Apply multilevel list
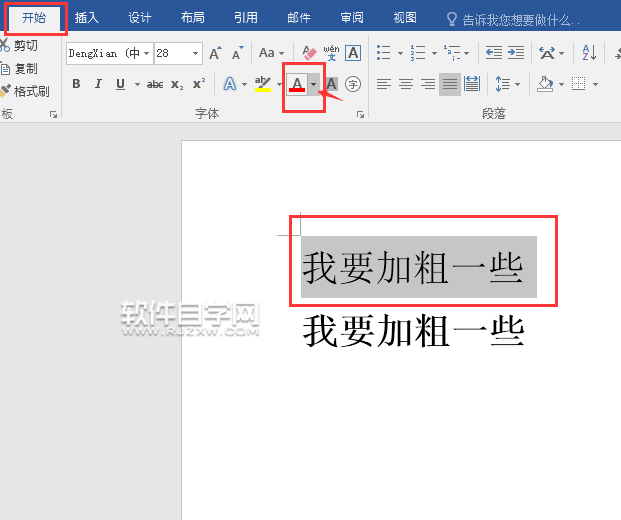This screenshot has width=621, height=520. pyautogui.click(x=452, y=53)
